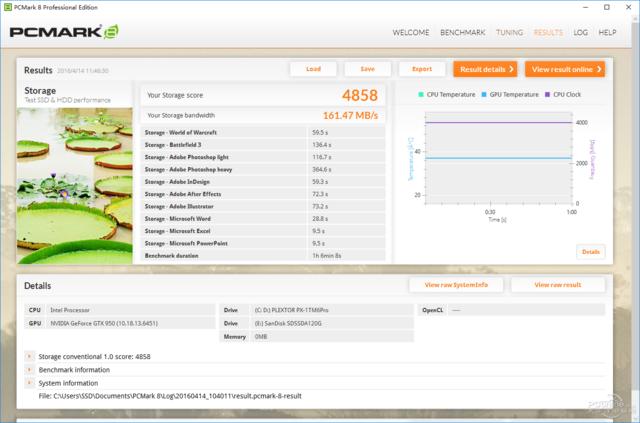Click the Intel Processor CPU value
Image resolution: width=640 pixels, height=423 pixels.
[131, 310]
